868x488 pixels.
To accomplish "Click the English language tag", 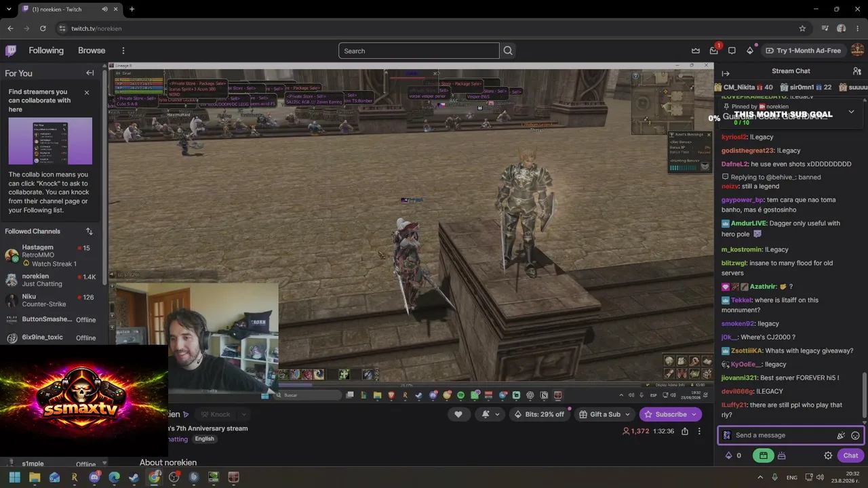I will [204, 439].
